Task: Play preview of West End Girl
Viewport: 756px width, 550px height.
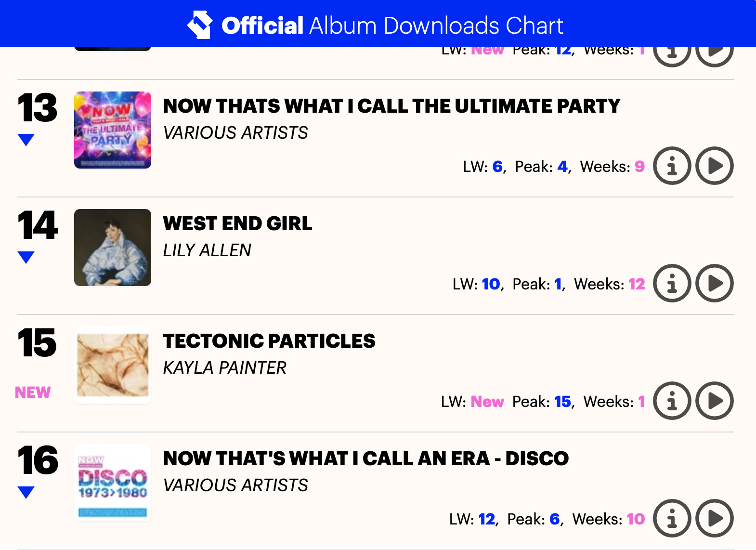Action: click(x=715, y=284)
